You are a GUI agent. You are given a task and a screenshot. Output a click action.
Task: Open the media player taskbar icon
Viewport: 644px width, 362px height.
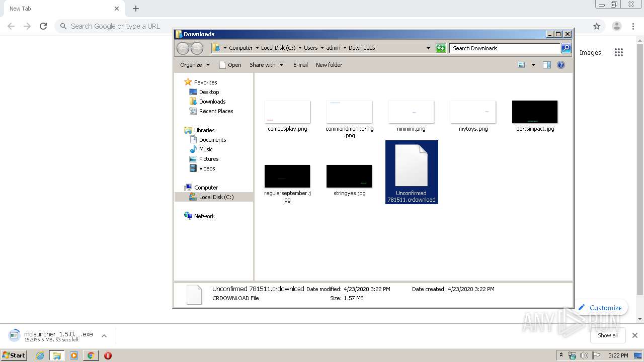[73, 355]
